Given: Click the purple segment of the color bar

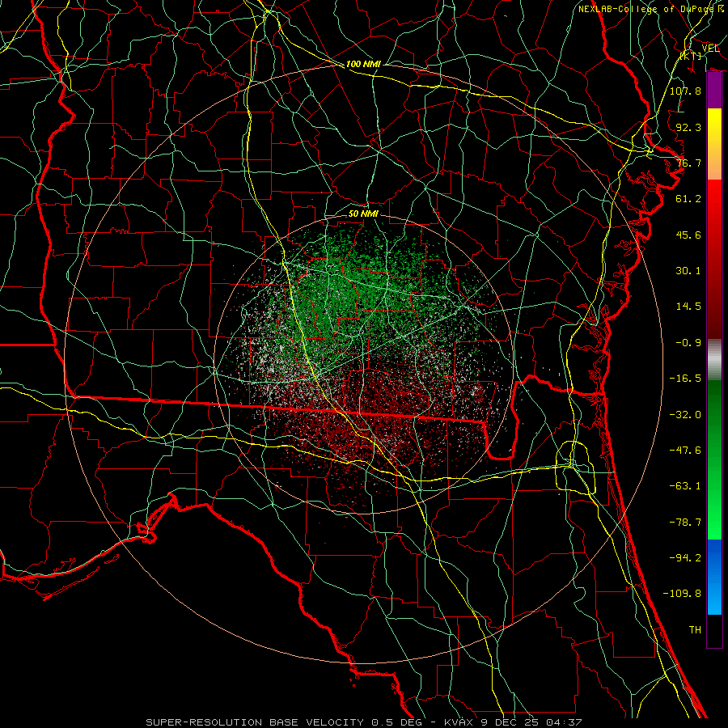Looking at the screenshot, I should (x=714, y=91).
